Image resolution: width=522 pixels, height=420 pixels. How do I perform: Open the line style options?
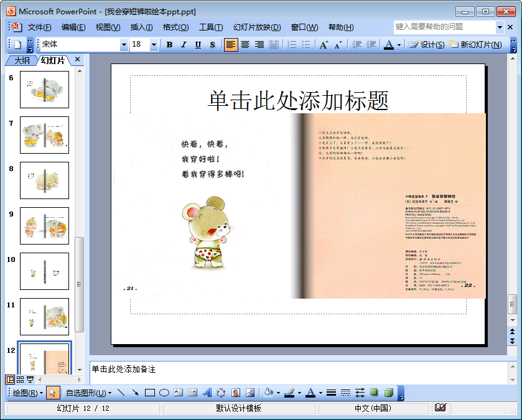[331, 393]
